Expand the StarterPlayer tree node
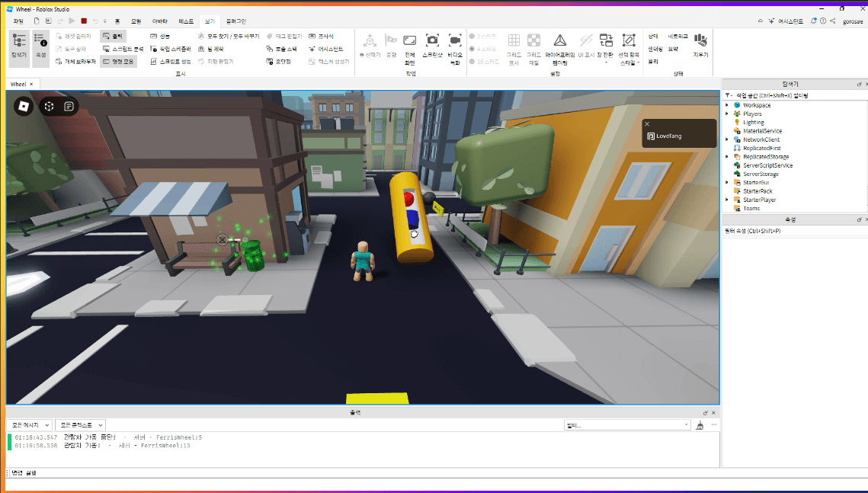 727,200
